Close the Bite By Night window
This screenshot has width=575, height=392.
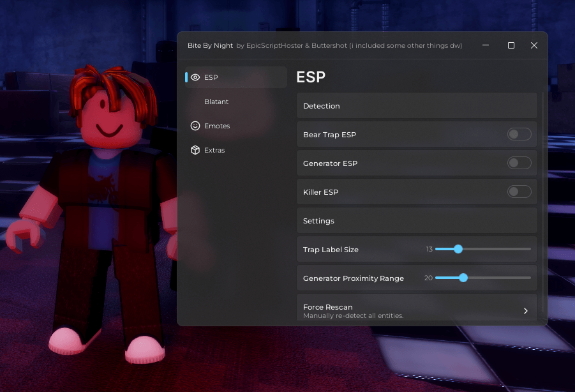534,45
